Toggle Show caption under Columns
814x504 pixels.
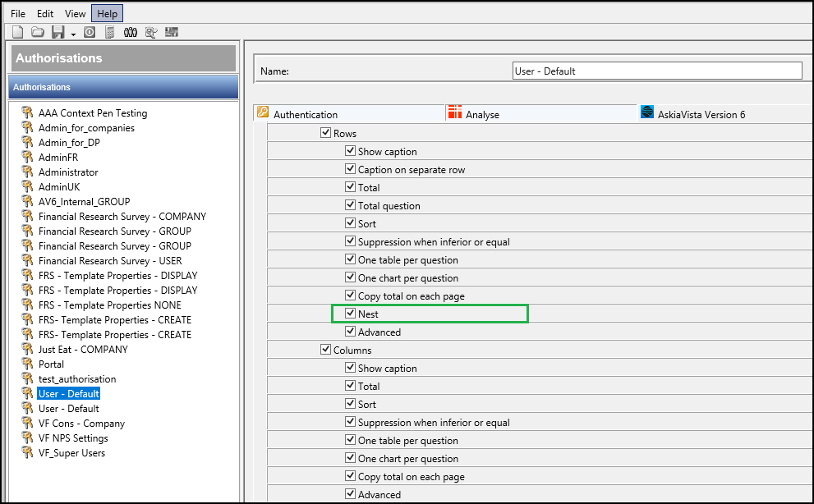tap(351, 368)
